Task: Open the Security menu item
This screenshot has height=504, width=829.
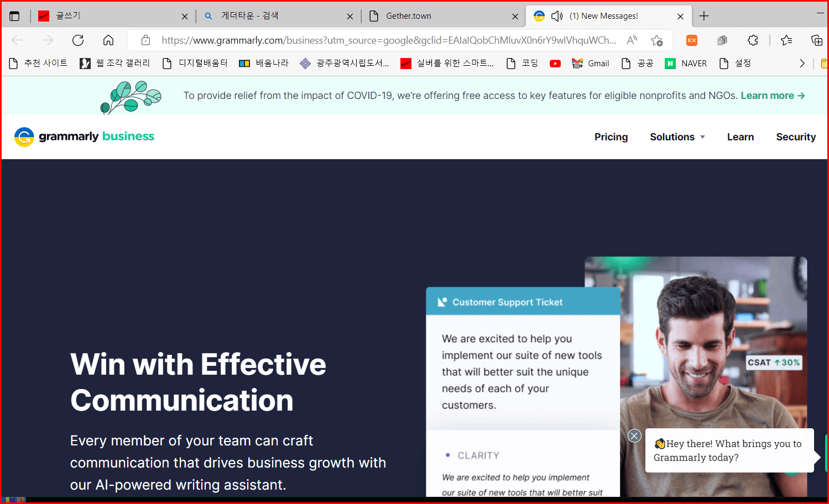Action: pos(796,137)
